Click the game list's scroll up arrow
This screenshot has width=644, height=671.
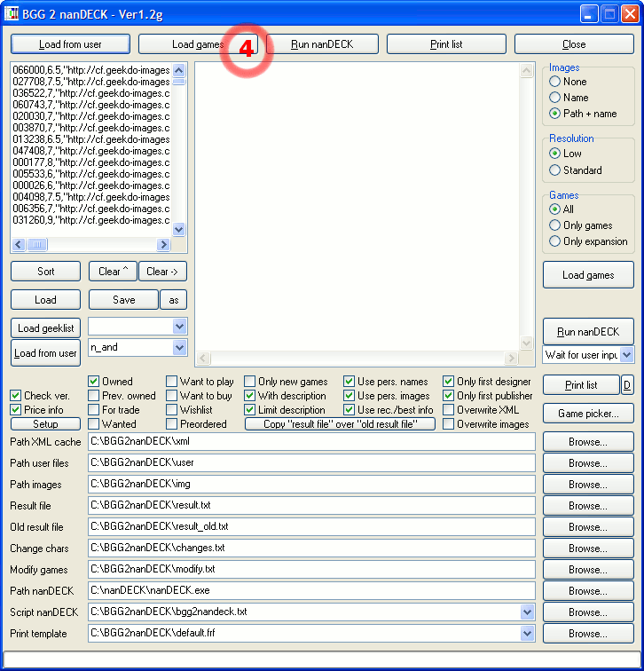coord(179,70)
